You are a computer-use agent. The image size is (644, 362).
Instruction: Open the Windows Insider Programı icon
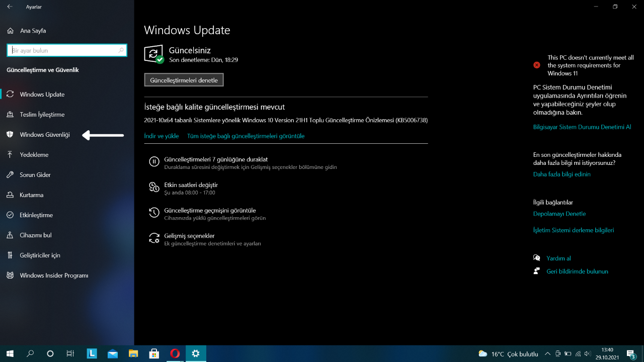point(10,275)
